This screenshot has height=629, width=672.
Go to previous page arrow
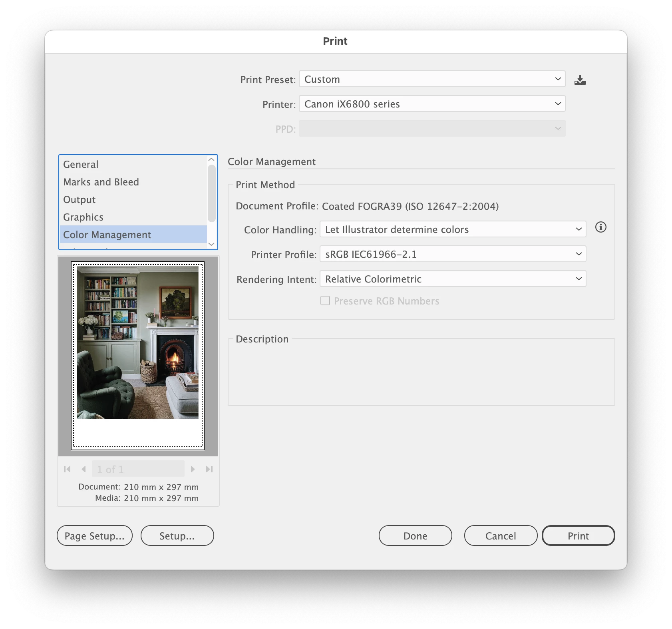84,469
